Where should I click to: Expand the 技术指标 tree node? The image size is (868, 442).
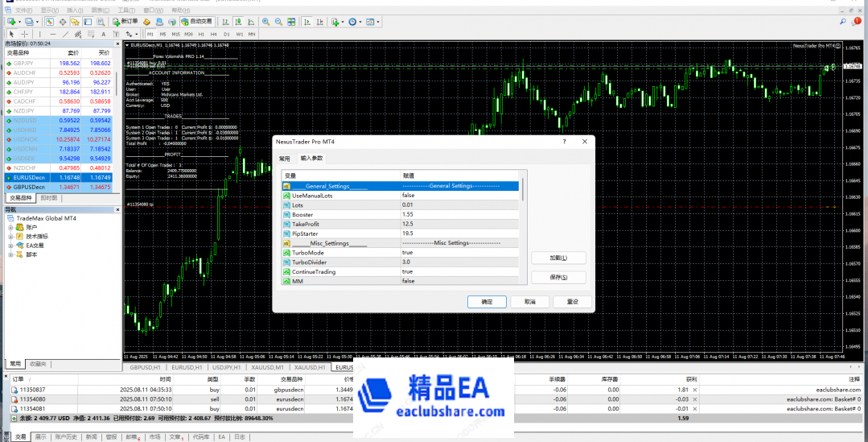point(10,237)
